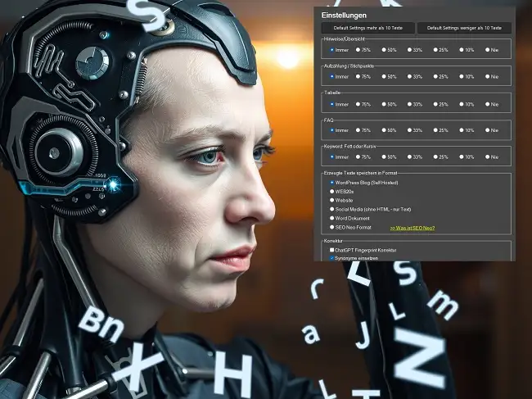Select Immer for FAQ
Viewport: 532px width, 399px height.
point(331,130)
